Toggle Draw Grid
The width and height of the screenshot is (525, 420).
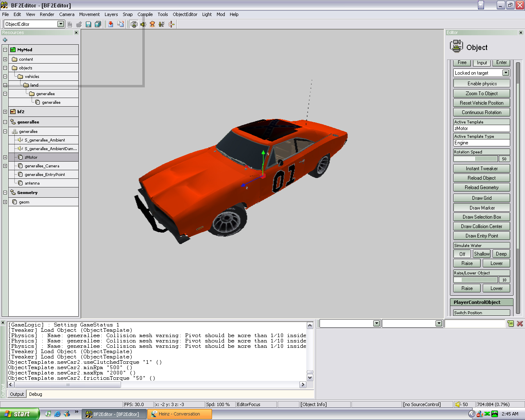(482, 198)
